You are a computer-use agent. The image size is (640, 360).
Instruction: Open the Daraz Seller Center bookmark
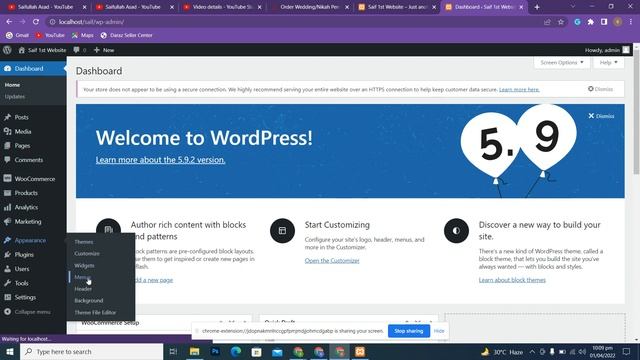coord(127,36)
